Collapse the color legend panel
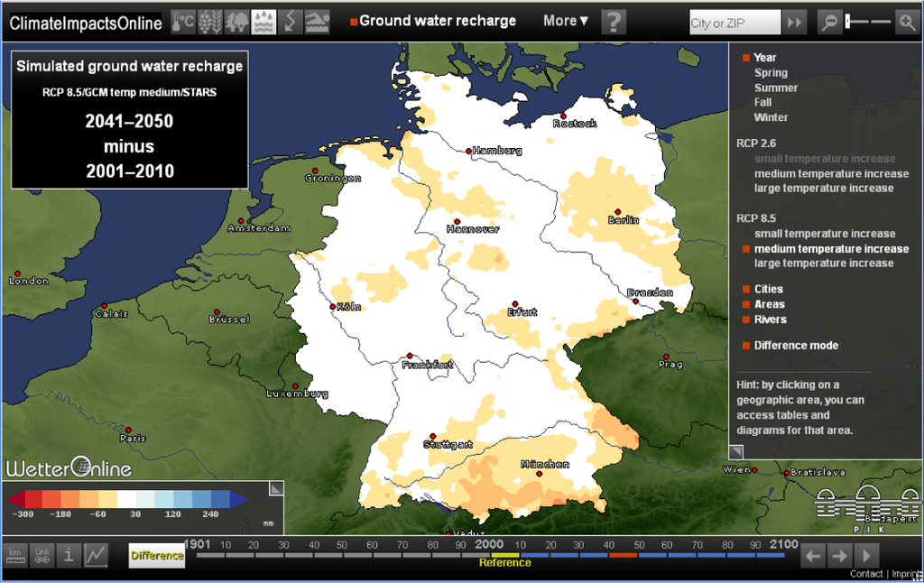Image resolution: width=924 pixels, height=583 pixels. click(276, 488)
